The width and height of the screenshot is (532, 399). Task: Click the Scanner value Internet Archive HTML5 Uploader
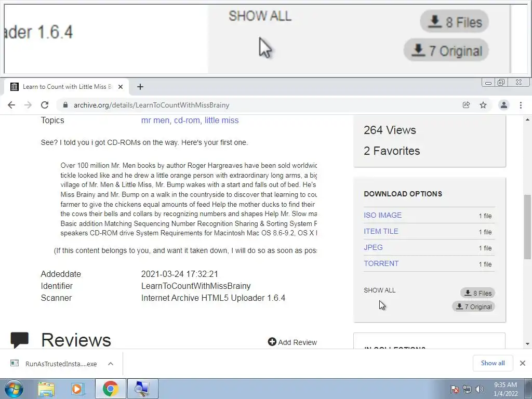coord(213,298)
